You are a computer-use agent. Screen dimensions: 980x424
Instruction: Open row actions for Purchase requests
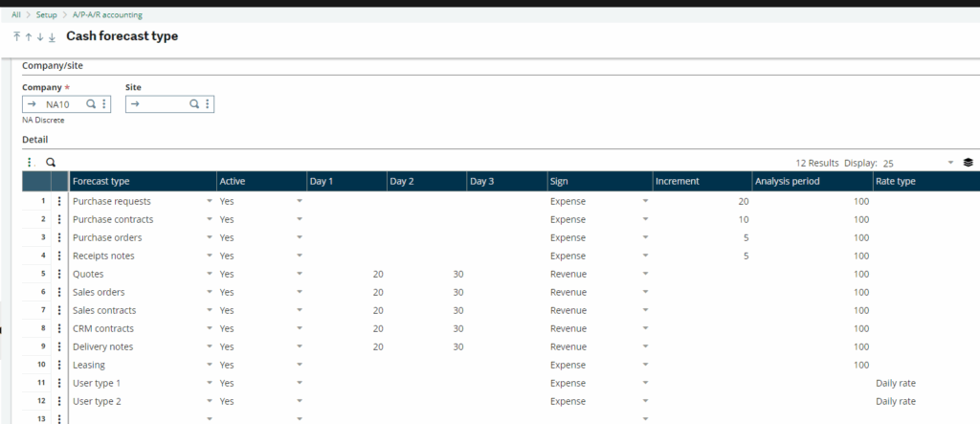click(59, 201)
